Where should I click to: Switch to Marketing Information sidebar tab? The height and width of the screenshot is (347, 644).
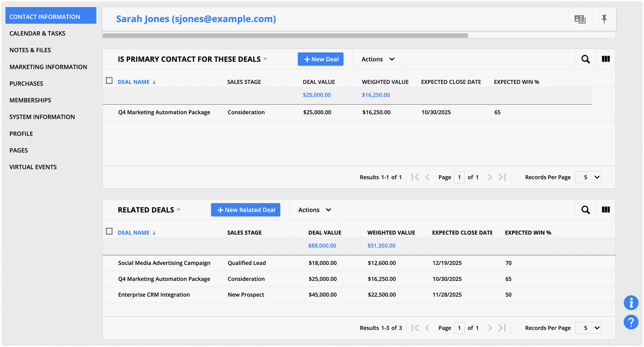tap(48, 67)
